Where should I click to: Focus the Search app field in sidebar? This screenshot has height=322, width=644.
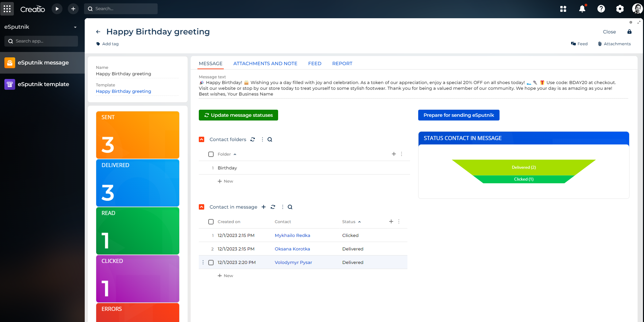tap(41, 41)
